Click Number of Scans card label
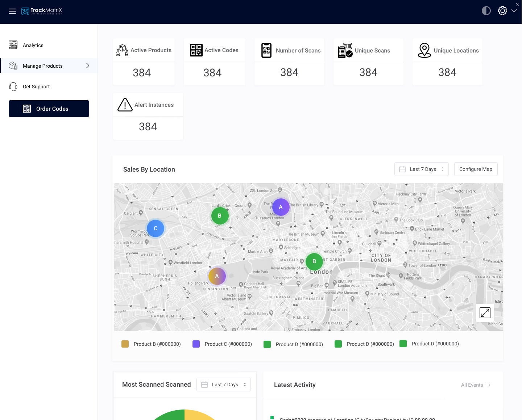This screenshot has width=522, height=420. [298, 51]
